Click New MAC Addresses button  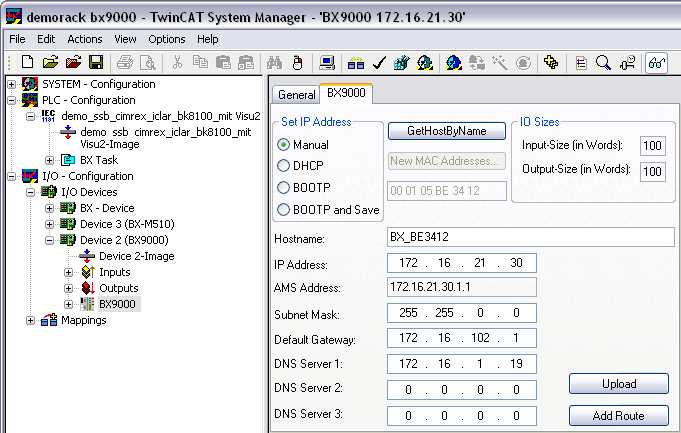(446, 161)
